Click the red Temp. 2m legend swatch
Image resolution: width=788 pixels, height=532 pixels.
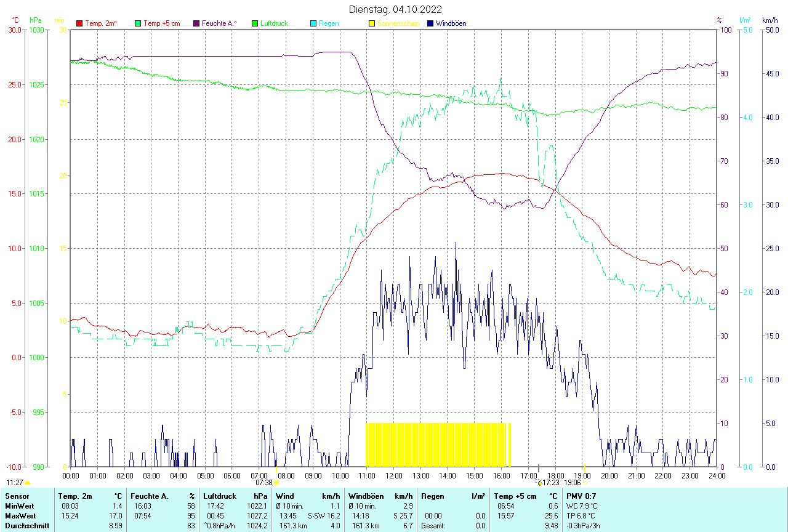[x=79, y=23]
